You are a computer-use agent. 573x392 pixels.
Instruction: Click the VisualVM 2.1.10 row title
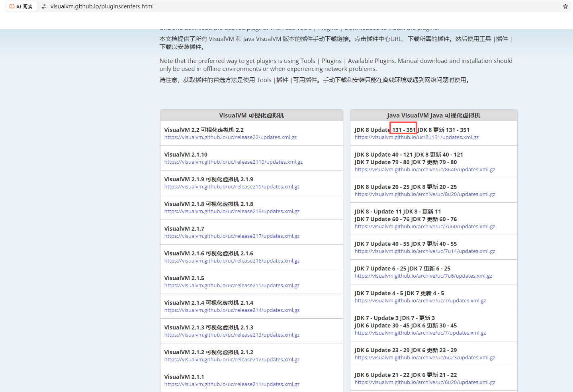click(x=186, y=155)
